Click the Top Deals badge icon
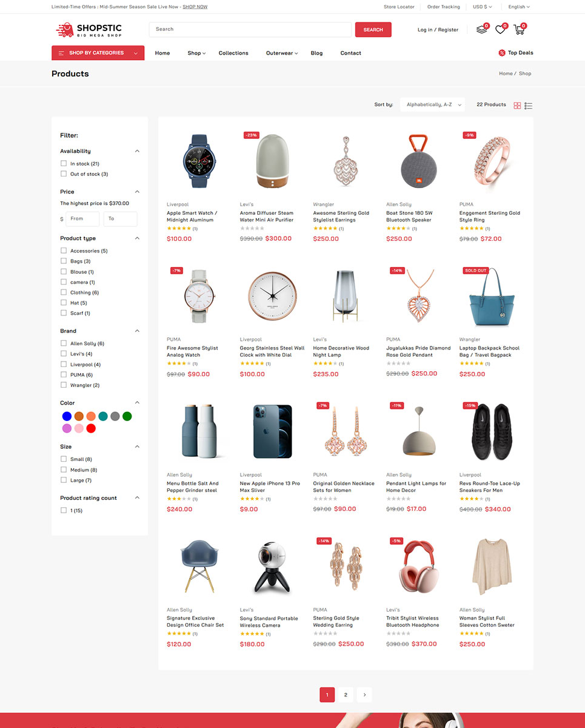 pyautogui.click(x=502, y=53)
